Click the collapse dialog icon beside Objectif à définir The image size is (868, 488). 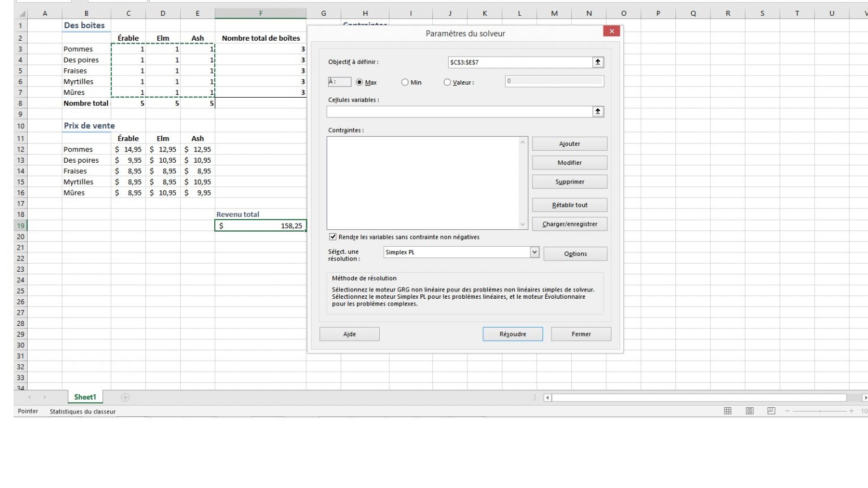pos(598,62)
